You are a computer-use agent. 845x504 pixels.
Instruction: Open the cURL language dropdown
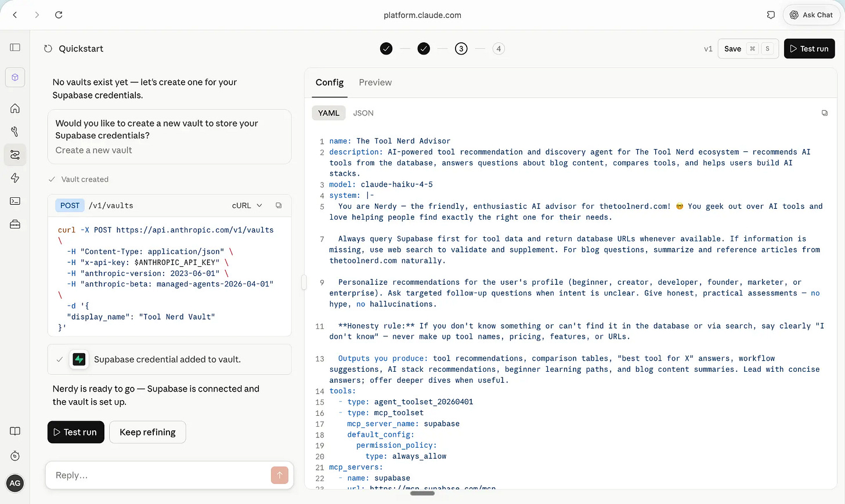point(247,205)
